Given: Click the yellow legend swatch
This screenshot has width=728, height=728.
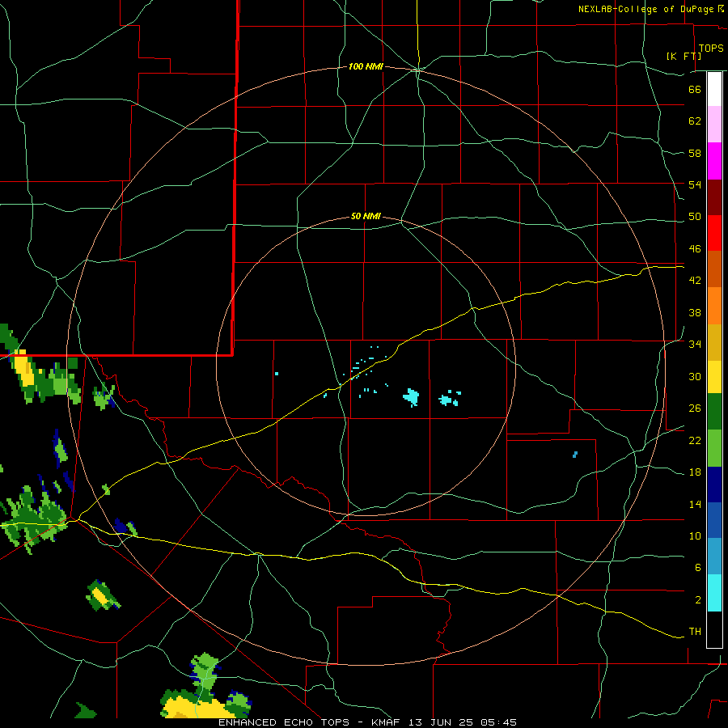Looking at the screenshot, I should (714, 377).
